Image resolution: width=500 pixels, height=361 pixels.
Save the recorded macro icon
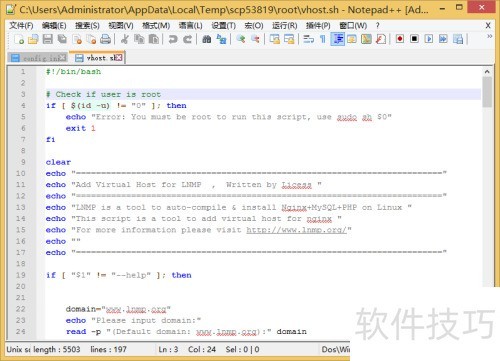[x=458, y=39]
